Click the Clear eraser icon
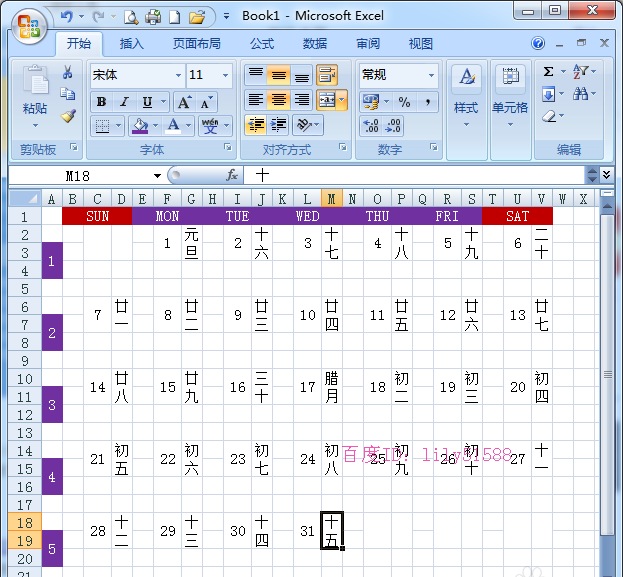623x577 pixels. coord(549,116)
